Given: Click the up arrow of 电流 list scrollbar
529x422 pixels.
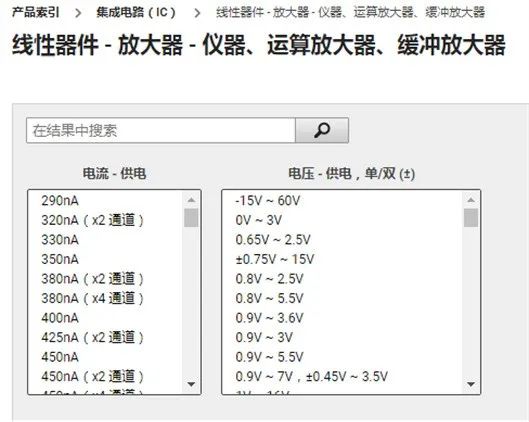Looking at the screenshot, I should 191,200.
